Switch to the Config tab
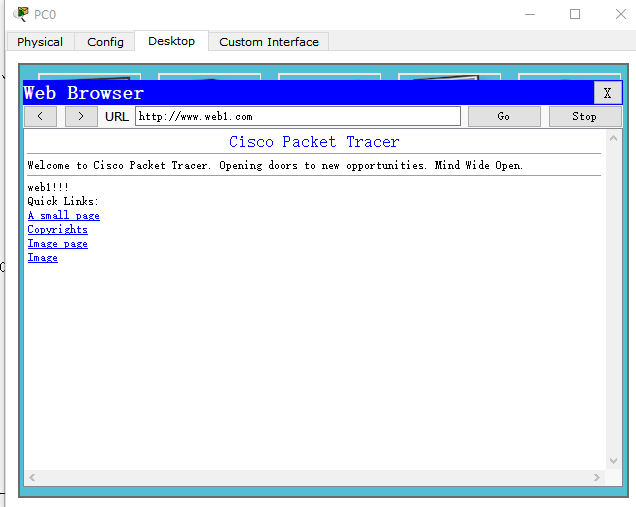 click(x=105, y=42)
